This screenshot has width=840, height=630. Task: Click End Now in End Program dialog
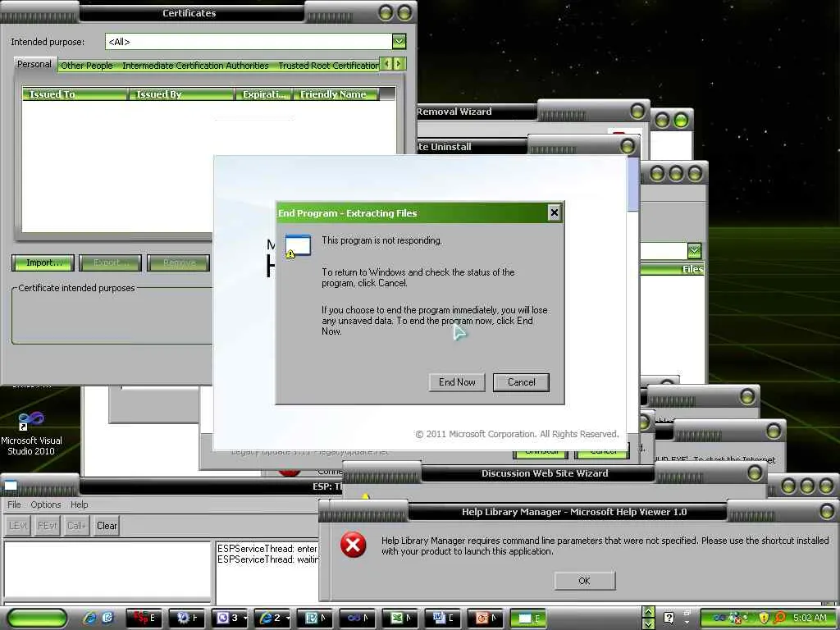point(457,382)
